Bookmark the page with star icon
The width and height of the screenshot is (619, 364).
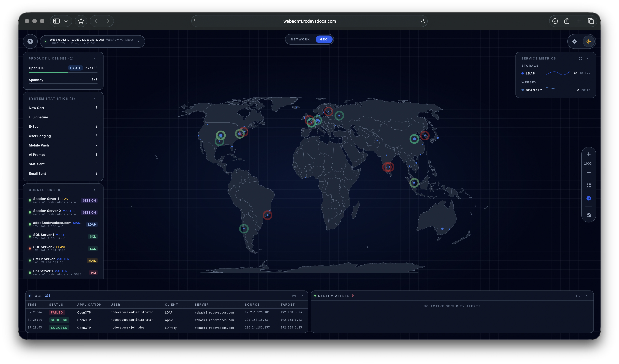[81, 21]
